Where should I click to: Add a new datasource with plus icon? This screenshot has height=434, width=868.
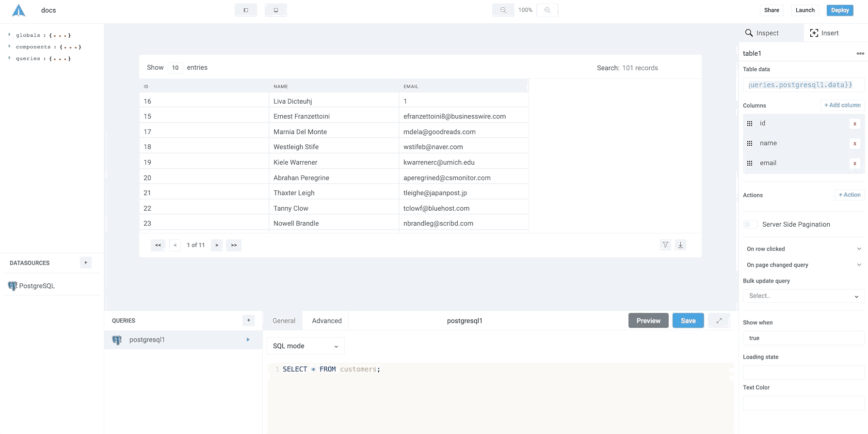point(86,263)
